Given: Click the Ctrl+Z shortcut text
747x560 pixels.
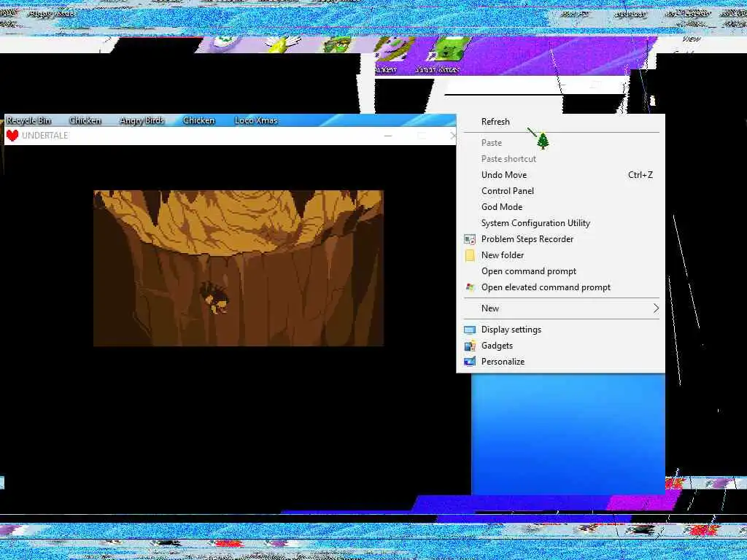Looking at the screenshot, I should point(640,175).
